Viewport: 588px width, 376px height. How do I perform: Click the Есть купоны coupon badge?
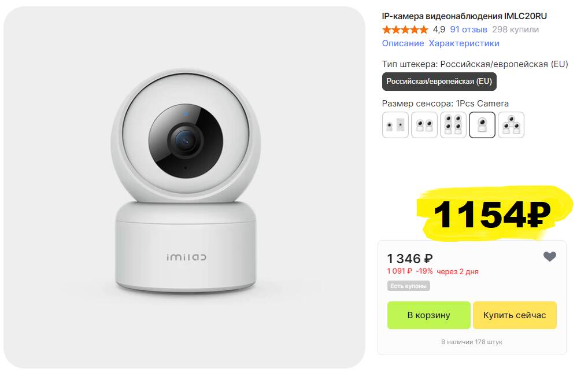pyautogui.click(x=408, y=286)
